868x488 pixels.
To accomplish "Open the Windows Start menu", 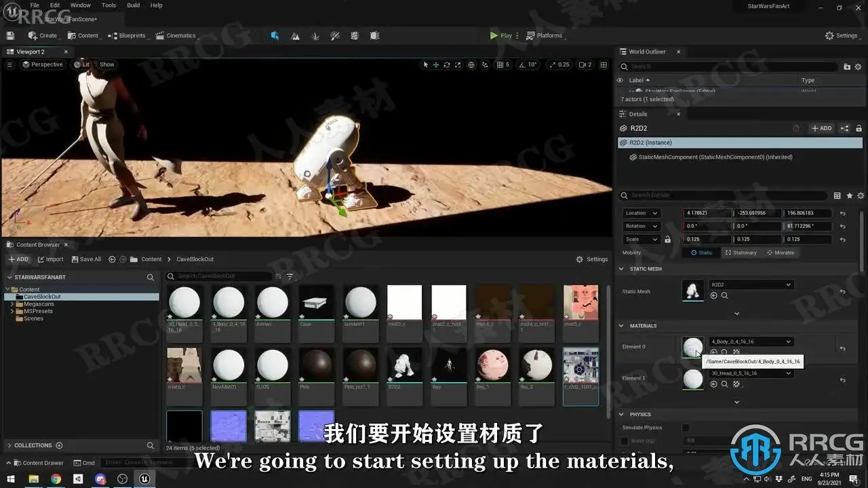I will 11,479.
